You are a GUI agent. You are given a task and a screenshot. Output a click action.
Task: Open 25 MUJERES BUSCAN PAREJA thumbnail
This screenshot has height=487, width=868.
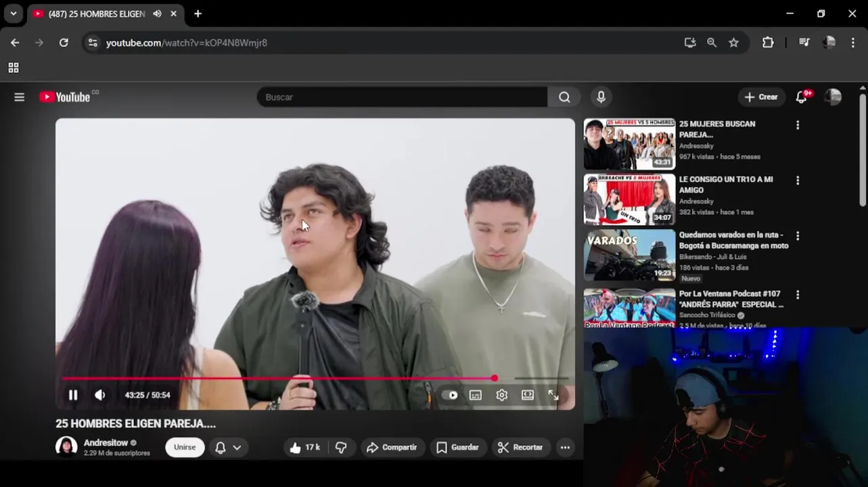pos(629,144)
